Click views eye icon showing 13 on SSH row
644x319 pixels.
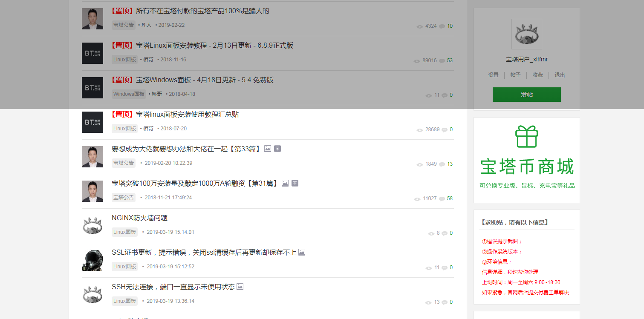pos(429,302)
